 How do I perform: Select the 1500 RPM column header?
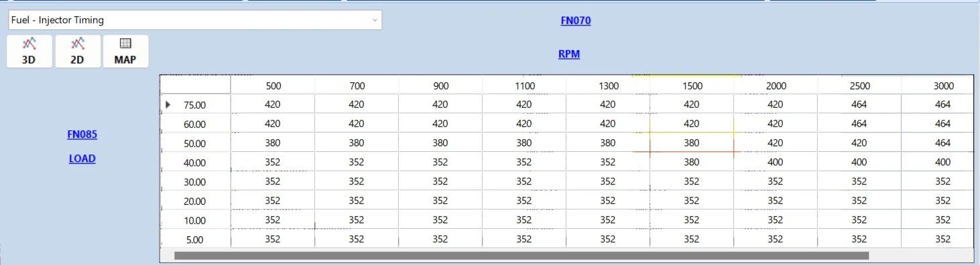pyautogui.click(x=692, y=86)
